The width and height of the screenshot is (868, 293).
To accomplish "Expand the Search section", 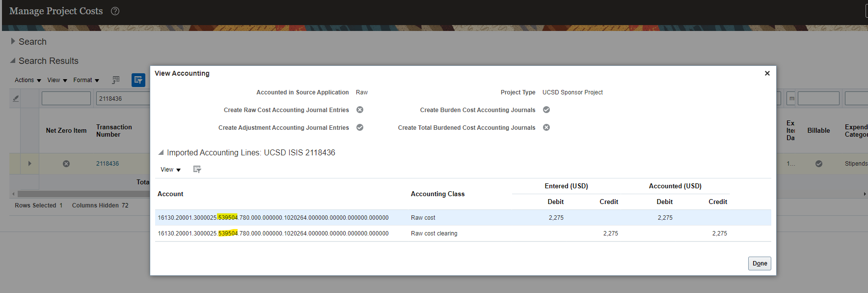I will pyautogui.click(x=13, y=42).
